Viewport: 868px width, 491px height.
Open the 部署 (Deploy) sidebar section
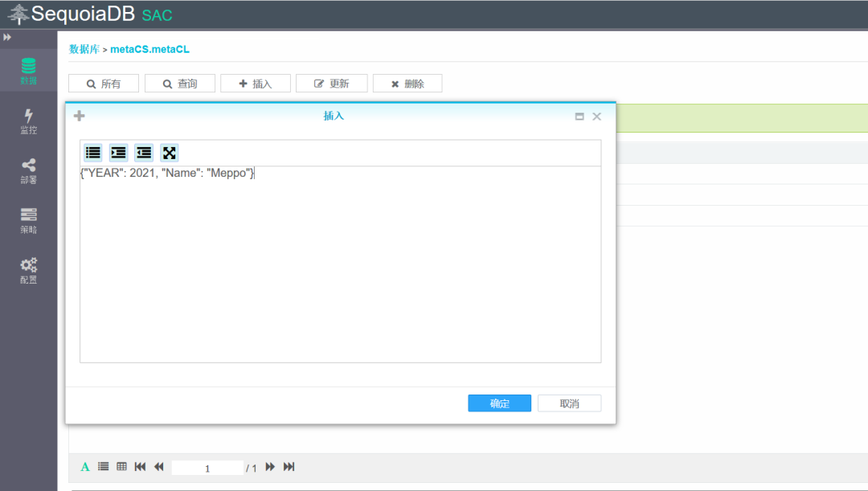[28, 171]
